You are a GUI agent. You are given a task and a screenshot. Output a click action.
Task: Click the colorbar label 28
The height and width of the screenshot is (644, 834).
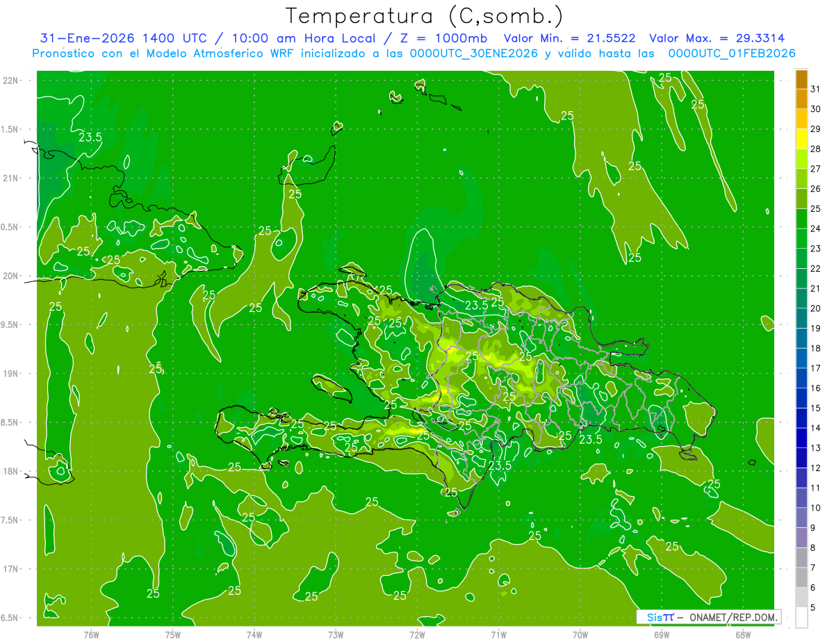816,149
